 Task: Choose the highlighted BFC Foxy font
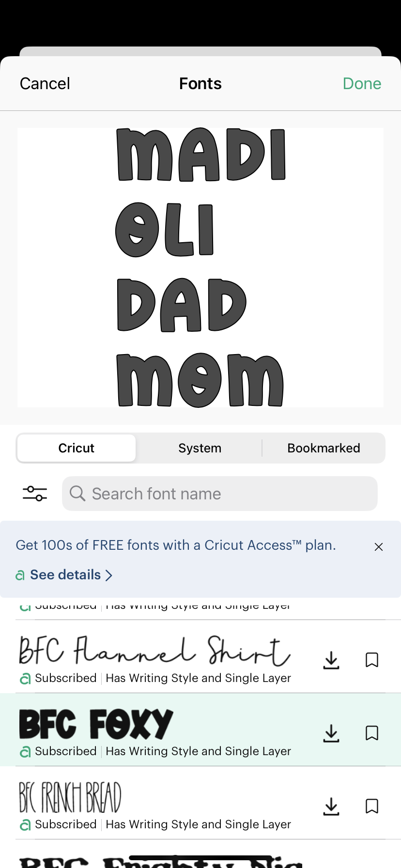click(97, 725)
